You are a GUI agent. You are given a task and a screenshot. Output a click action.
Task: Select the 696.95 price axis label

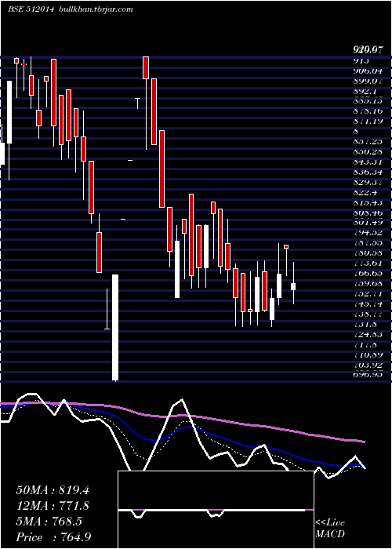click(367, 376)
